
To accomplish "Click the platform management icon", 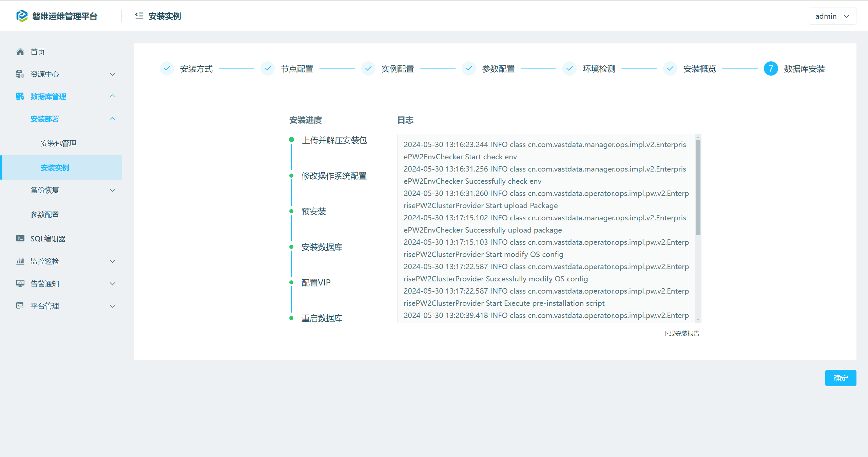I will pyautogui.click(x=20, y=306).
